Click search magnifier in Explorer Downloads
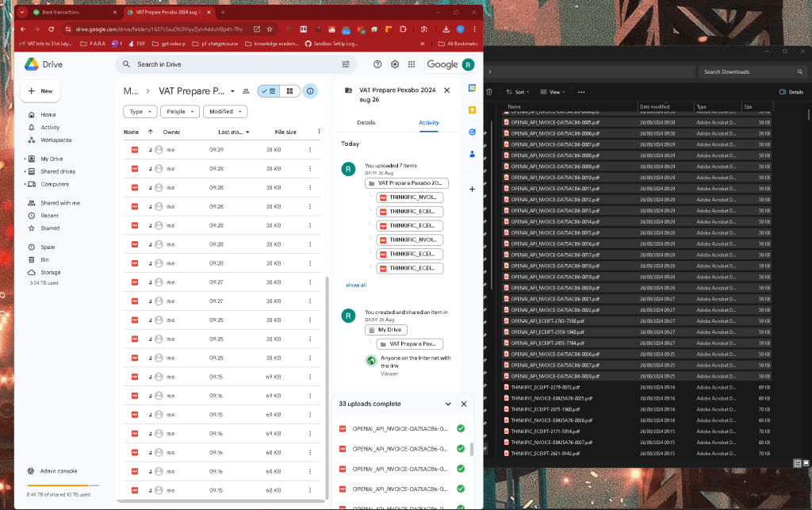Screen dimensions: 812x510 tap(799, 72)
